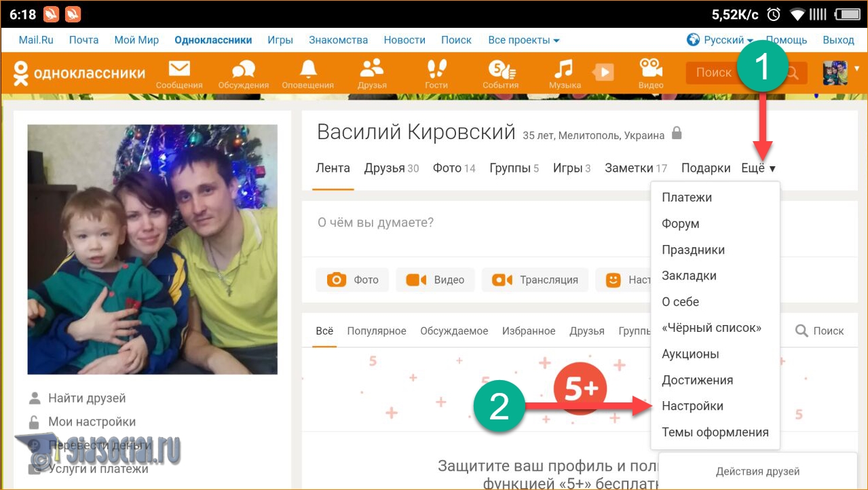This screenshot has height=490, width=868.
Task: Click the Найти друзей link
Action: [87, 398]
